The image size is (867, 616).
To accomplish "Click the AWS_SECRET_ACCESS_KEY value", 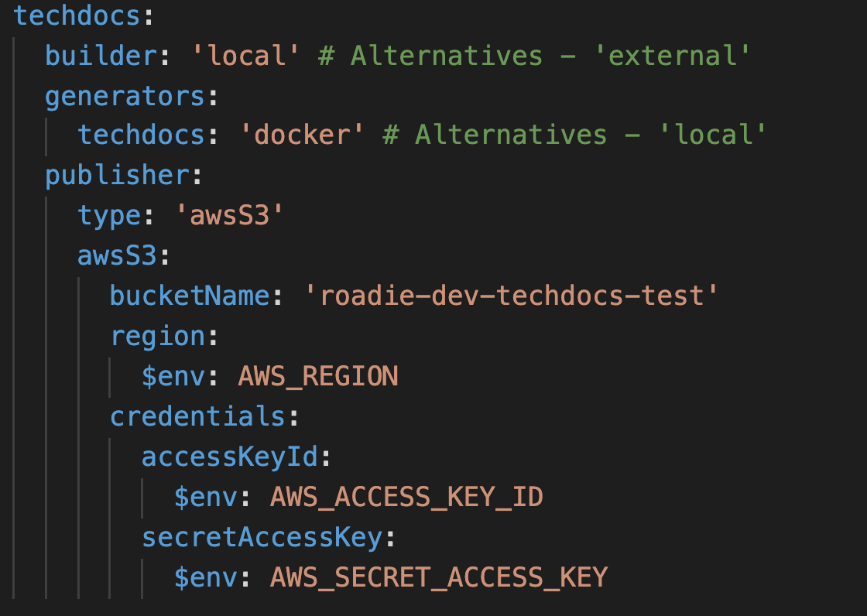I will pyautogui.click(x=439, y=578).
